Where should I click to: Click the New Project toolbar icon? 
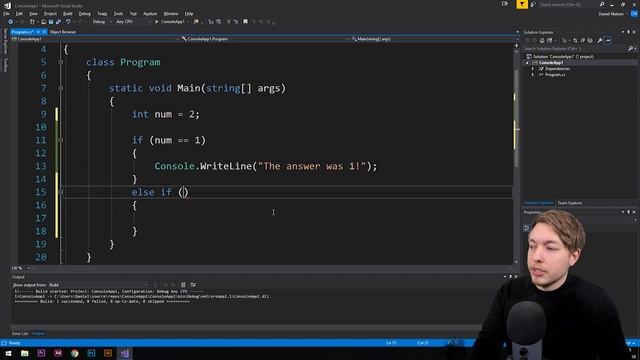[32, 22]
